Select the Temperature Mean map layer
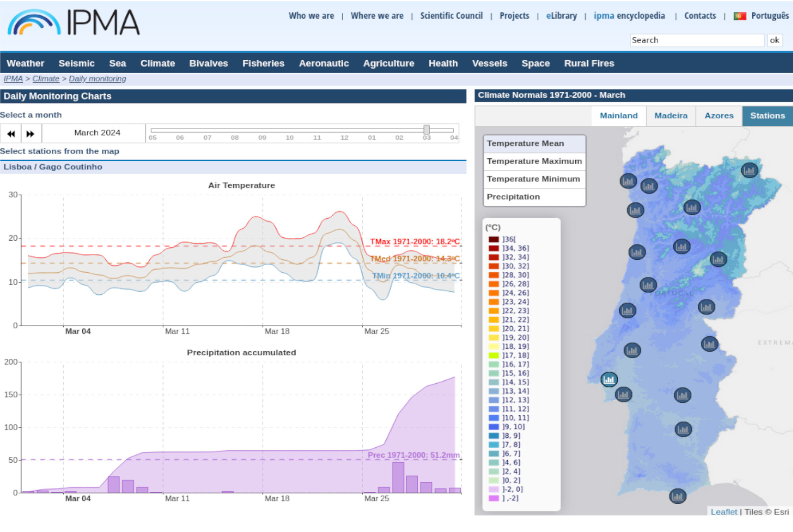The width and height of the screenshot is (793, 532). [535, 144]
